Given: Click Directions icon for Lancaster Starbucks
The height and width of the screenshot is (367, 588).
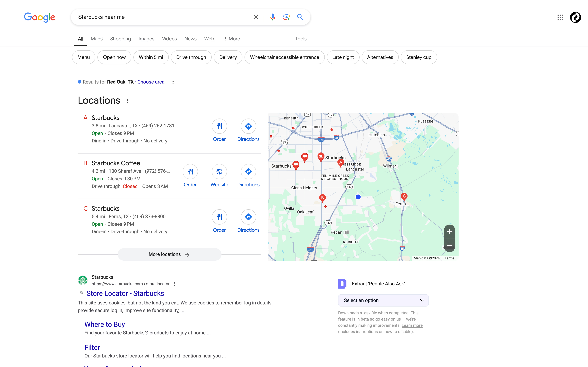Looking at the screenshot, I should [x=248, y=126].
